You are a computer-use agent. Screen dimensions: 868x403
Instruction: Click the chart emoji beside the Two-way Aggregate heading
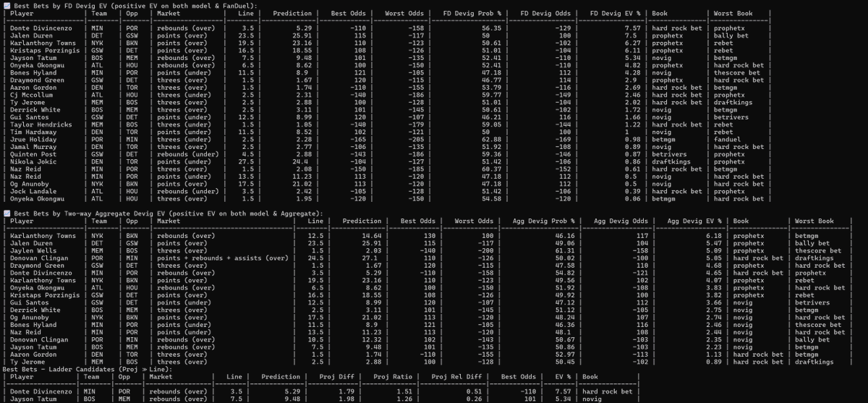[7, 214]
